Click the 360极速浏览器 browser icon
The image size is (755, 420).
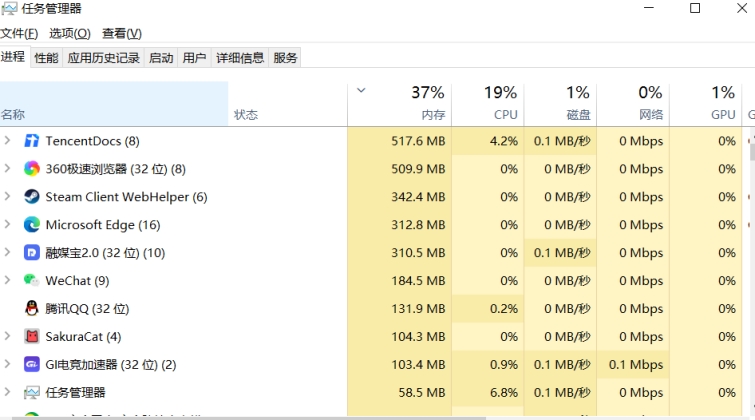click(x=32, y=169)
